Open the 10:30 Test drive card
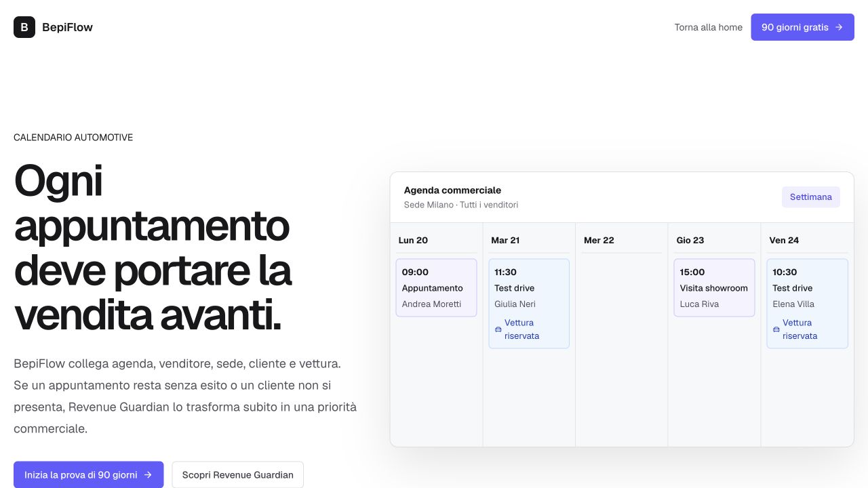The width and height of the screenshot is (868, 488). tap(807, 304)
